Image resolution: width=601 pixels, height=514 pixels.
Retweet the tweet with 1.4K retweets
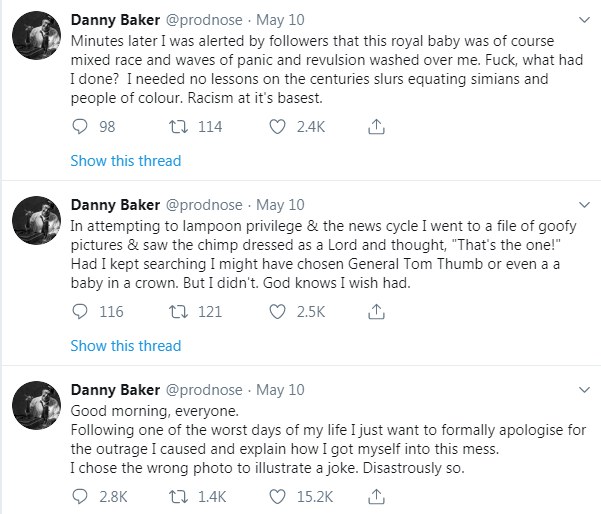[x=179, y=497]
